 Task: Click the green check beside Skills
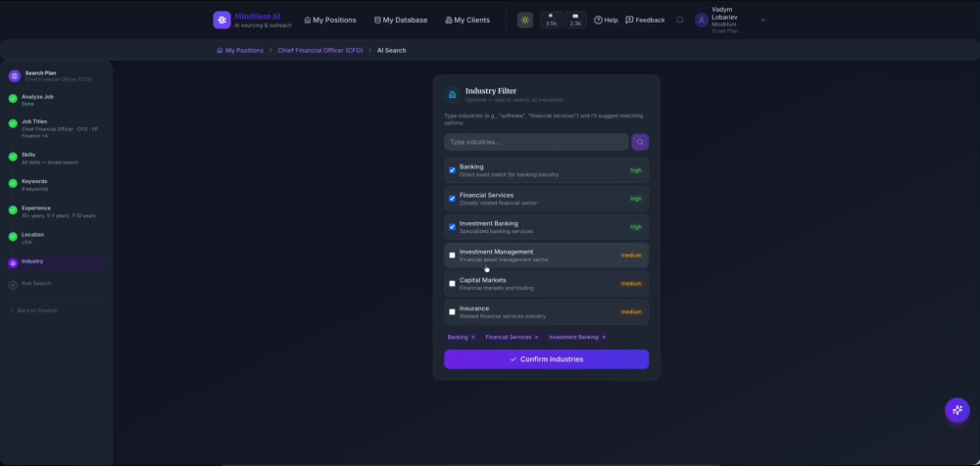[13, 157]
